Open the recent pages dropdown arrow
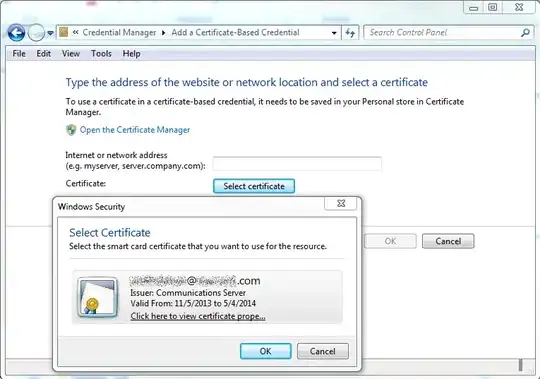Viewport: 540px width, 379px height. point(50,33)
